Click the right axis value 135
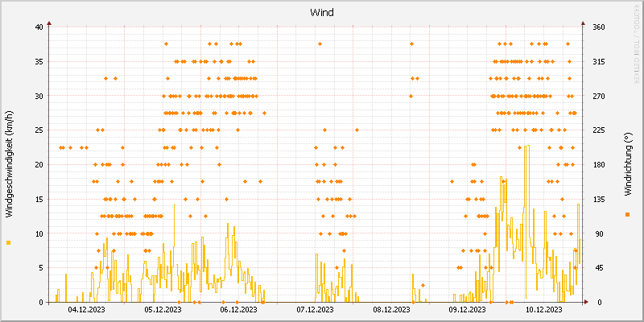The height and width of the screenshot is (322, 644). point(598,199)
